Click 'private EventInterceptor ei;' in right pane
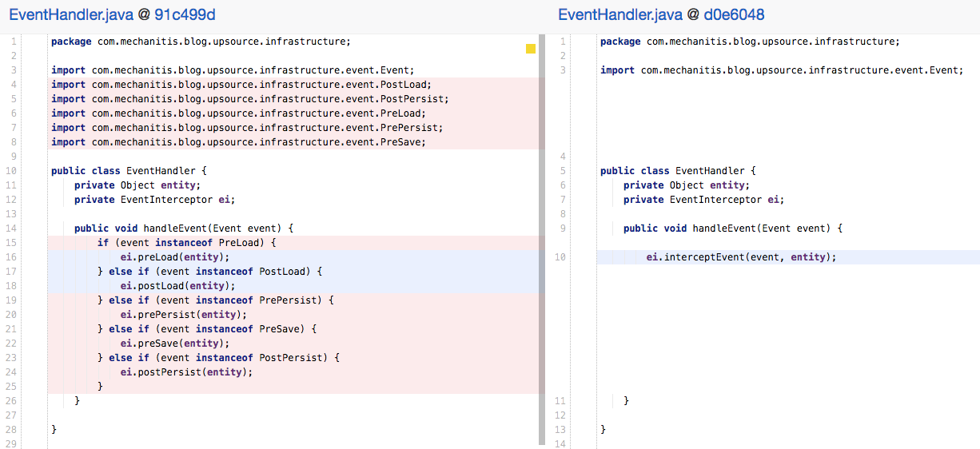The width and height of the screenshot is (980, 449). tap(704, 200)
